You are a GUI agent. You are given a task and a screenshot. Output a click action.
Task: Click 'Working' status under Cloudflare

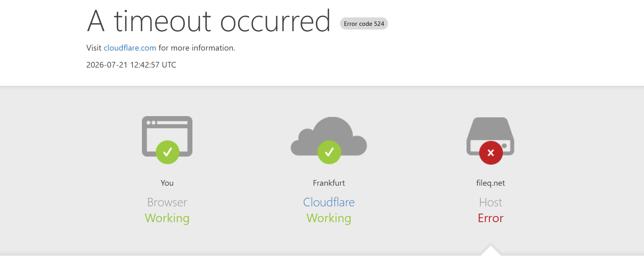(x=329, y=218)
